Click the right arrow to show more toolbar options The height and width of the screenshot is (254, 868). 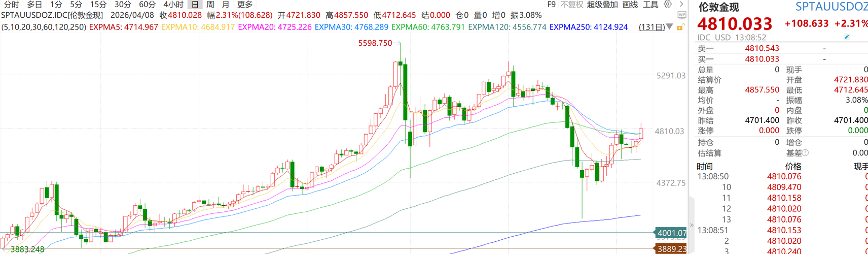pyautogui.click(x=681, y=5)
